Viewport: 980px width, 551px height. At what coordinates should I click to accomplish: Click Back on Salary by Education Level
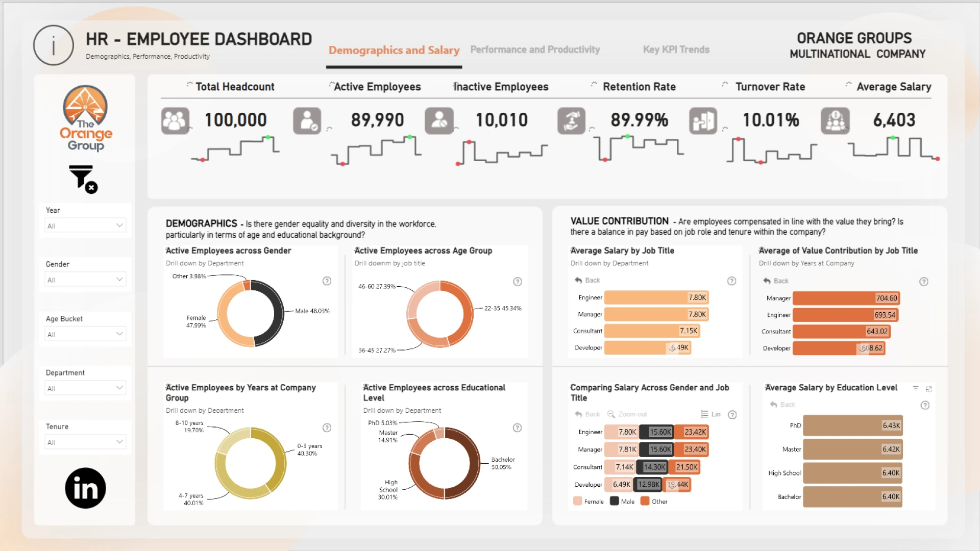[x=782, y=405]
